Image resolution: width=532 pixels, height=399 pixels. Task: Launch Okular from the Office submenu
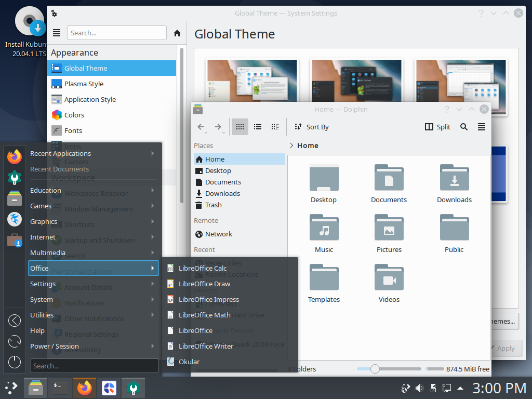pyautogui.click(x=230, y=362)
